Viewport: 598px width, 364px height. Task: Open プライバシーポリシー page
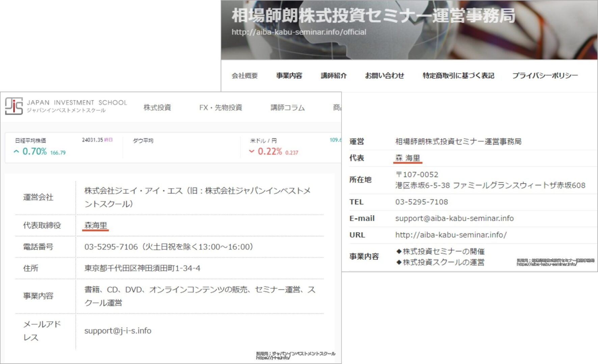545,75
